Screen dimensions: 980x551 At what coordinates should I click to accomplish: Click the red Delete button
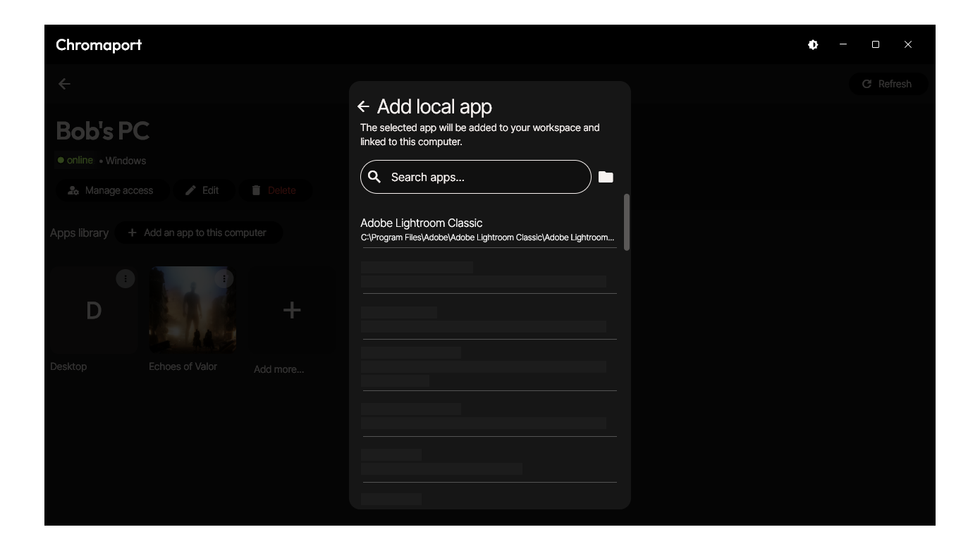point(274,190)
